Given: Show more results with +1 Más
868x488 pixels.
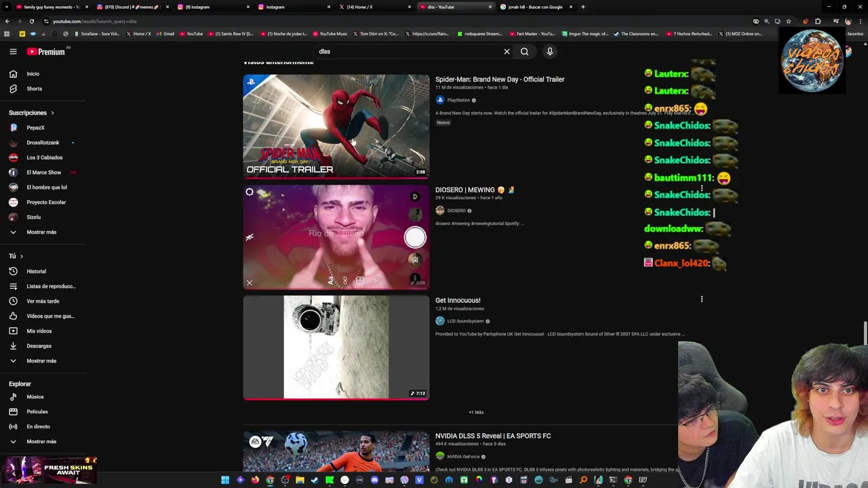Looking at the screenshot, I should [x=476, y=412].
